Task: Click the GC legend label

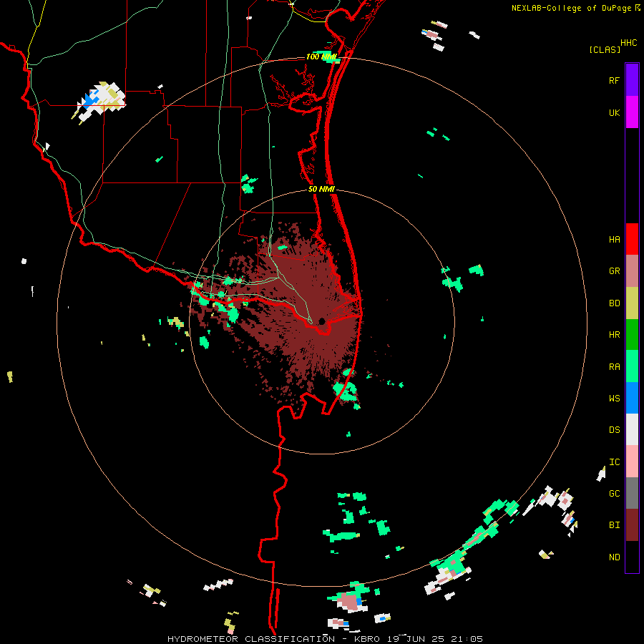Action: point(614,494)
